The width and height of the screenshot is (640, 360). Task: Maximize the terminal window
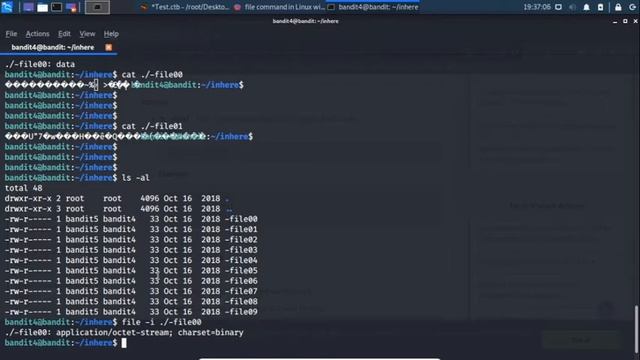(x=625, y=21)
